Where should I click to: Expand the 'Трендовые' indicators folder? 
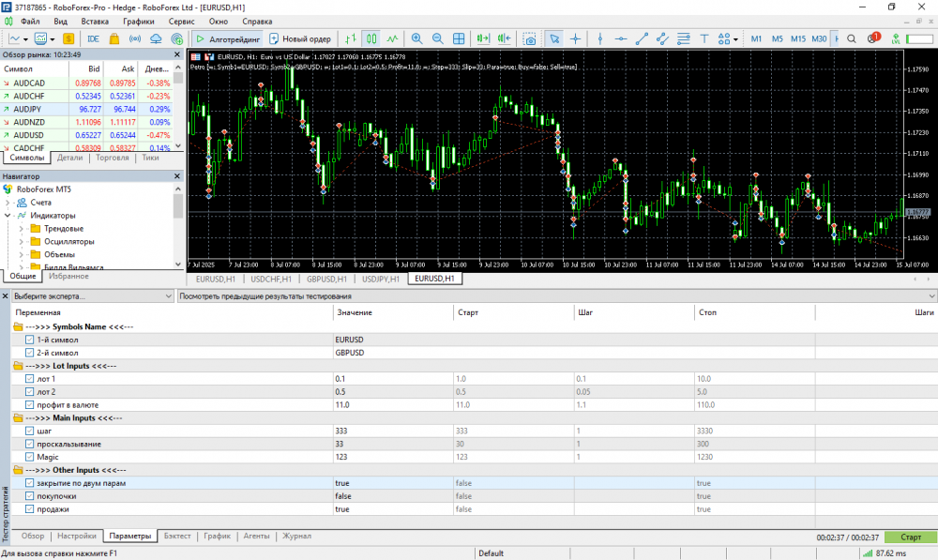(21, 229)
